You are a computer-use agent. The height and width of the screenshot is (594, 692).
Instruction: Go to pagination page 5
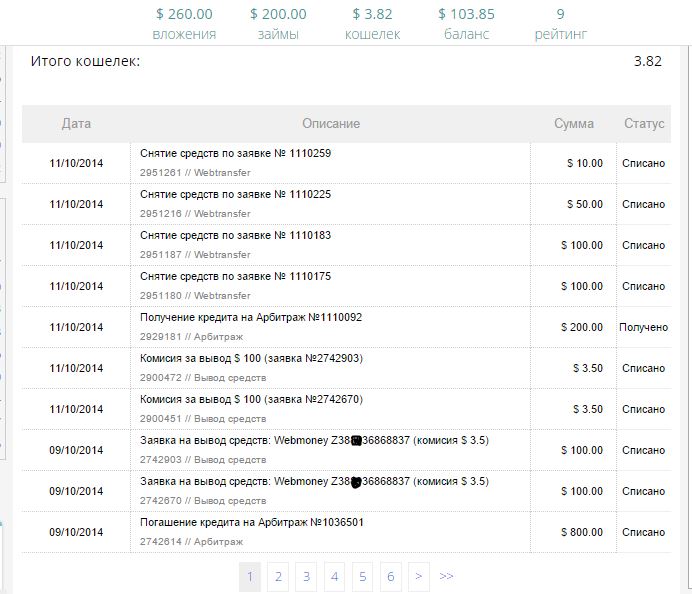(x=362, y=576)
